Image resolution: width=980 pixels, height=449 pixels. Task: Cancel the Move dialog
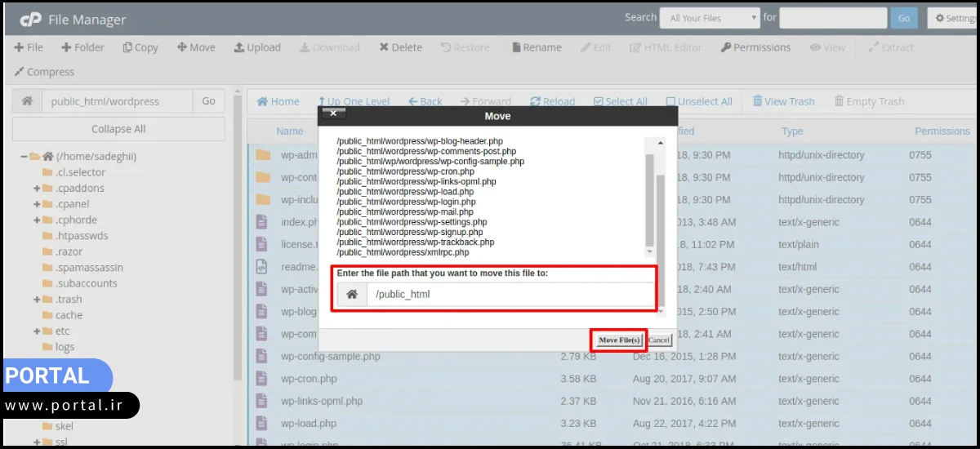click(x=659, y=340)
